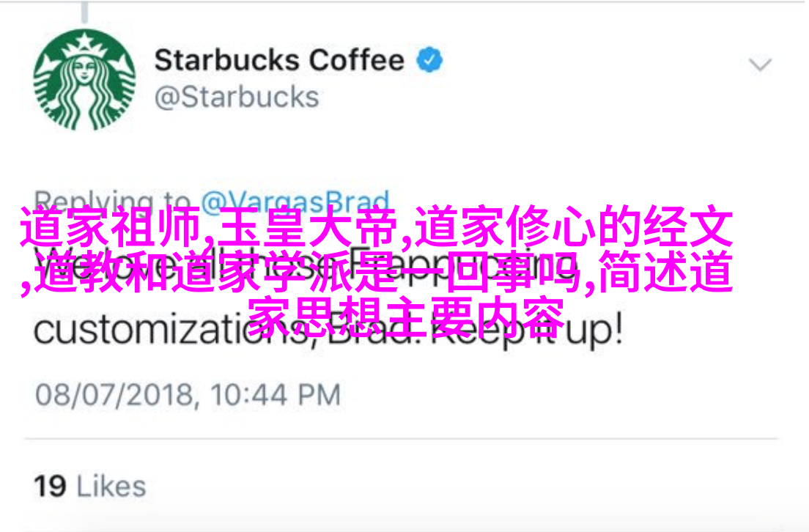809x532 pixels.
Task: Open the 08/07/2018, 10:44 PM timestamp
Action: (x=188, y=395)
